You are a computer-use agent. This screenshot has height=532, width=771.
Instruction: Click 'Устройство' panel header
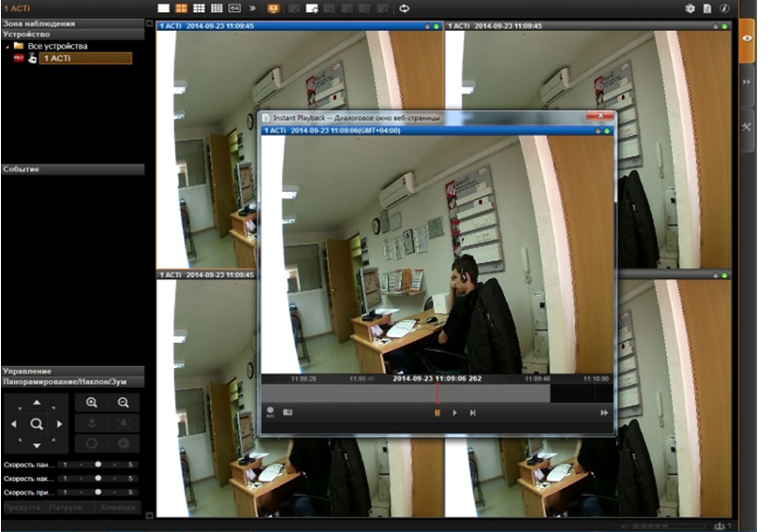click(73, 34)
